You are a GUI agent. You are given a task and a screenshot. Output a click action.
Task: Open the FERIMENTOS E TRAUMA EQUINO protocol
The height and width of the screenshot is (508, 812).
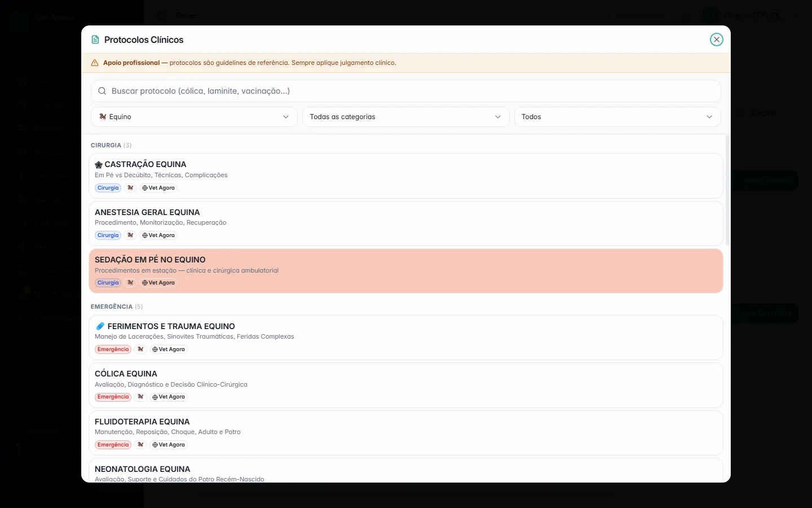coord(405,338)
